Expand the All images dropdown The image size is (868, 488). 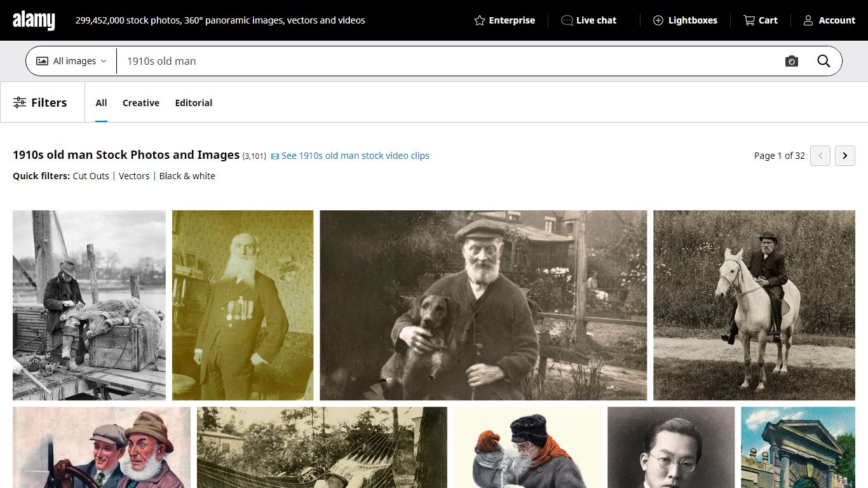(x=71, y=61)
